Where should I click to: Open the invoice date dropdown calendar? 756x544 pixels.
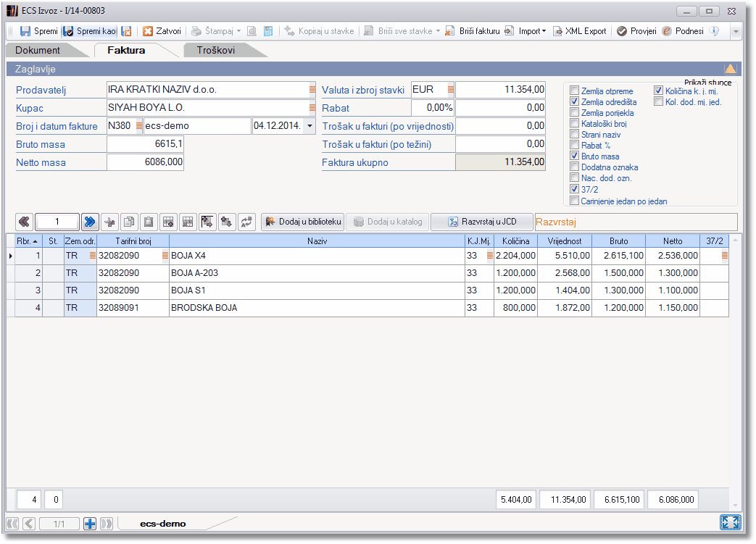pyautogui.click(x=310, y=126)
